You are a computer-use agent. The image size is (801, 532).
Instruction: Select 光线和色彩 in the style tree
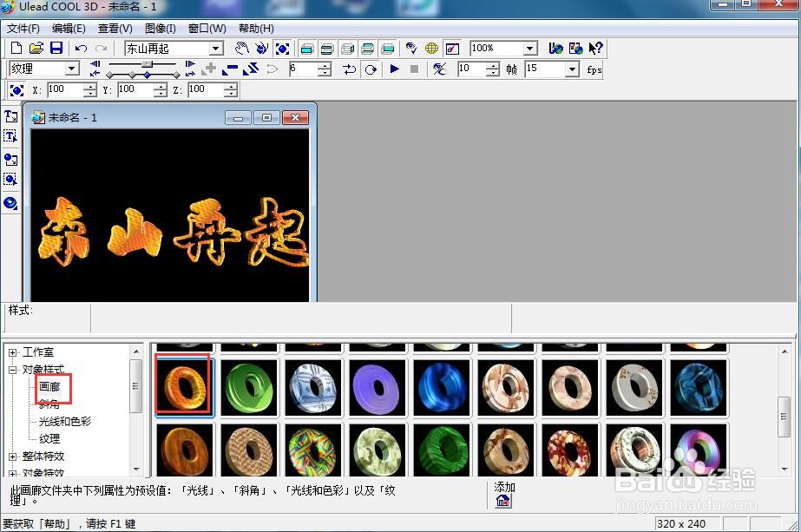[65, 422]
